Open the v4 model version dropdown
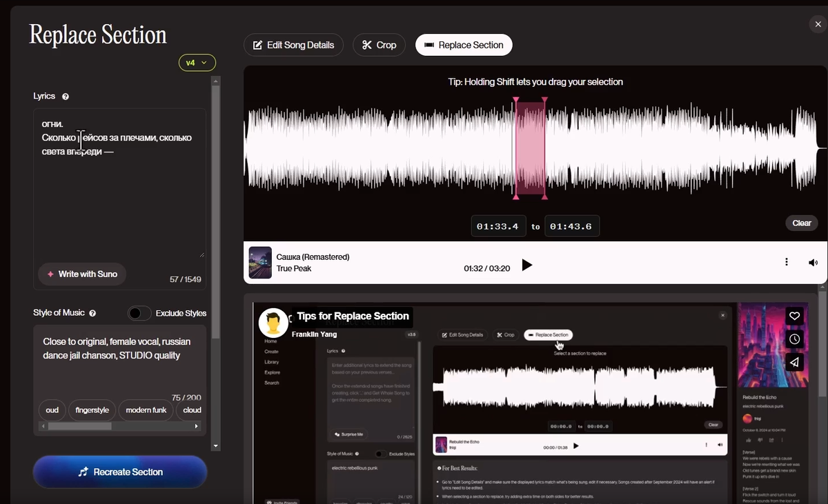Screen dimensions: 828x504 point(197,63)
